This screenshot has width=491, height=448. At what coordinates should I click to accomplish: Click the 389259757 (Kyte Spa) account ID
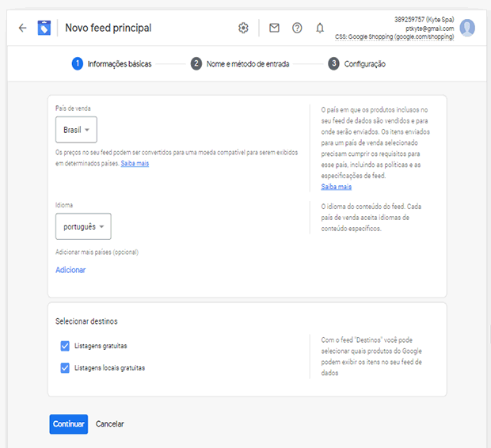424,20
